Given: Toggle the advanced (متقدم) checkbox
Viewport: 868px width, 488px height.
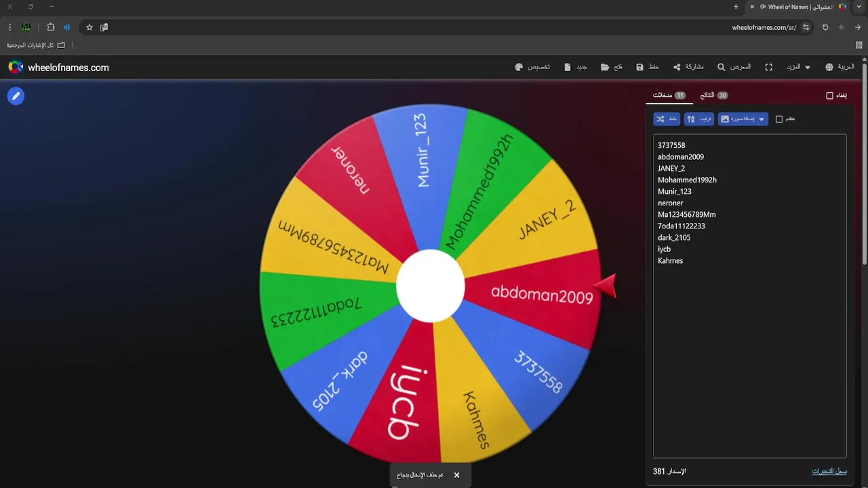Looking at the screenshot, I should 779,119.
